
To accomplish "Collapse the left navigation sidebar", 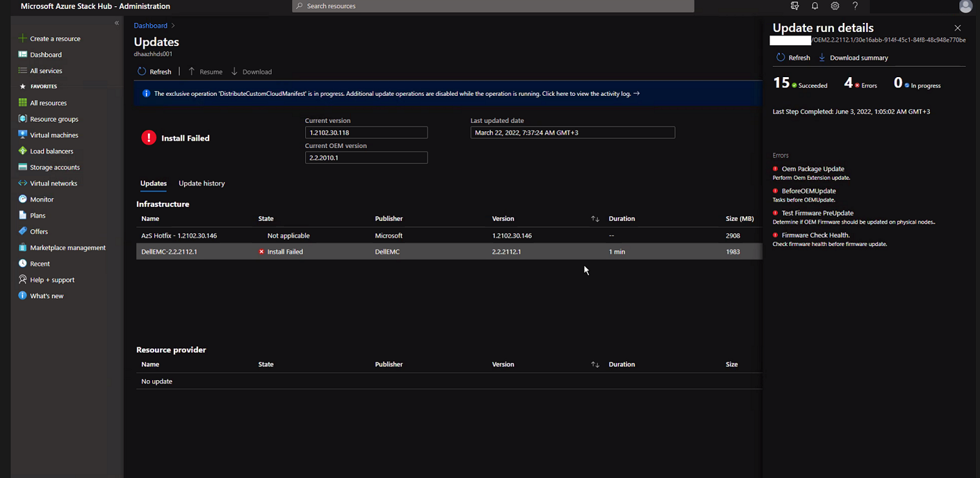I will [x=117, y=23].
